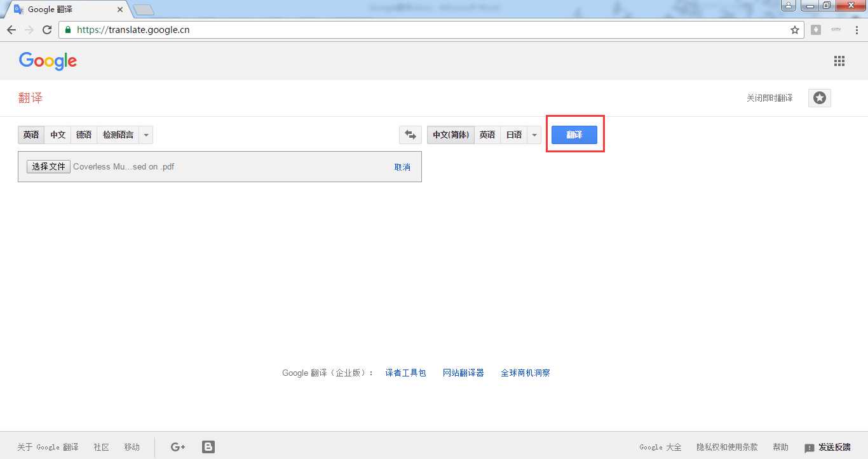Viewport: 868px width, 459px height.
Task: Click the extension icon beside address bar
Action: tap(816, 30)
